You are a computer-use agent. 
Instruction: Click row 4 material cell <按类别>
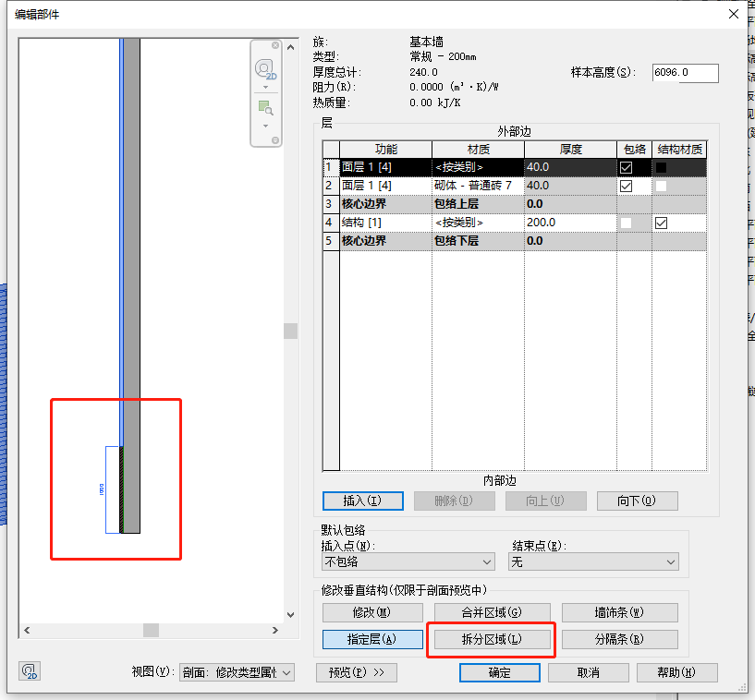pos(478,223)
